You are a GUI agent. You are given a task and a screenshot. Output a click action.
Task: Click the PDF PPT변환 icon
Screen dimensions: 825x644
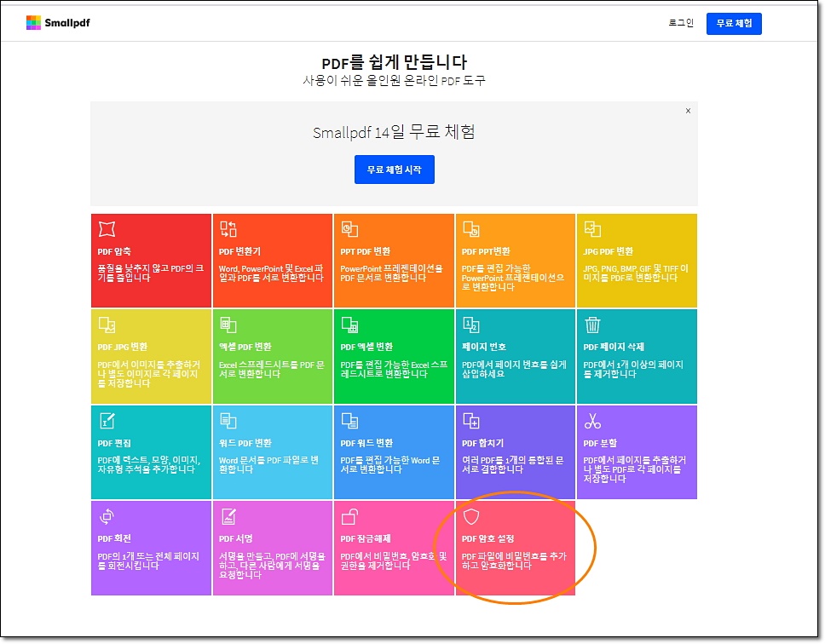471,229
